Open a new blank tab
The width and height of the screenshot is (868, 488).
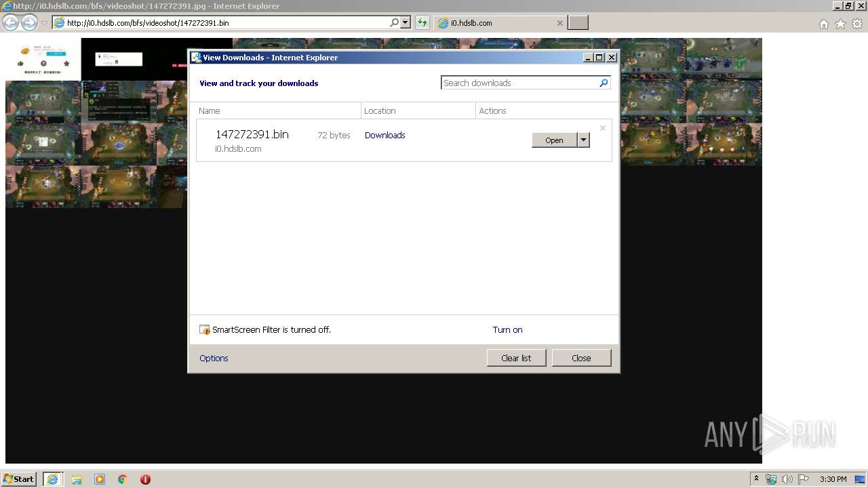(x=578, y=22)
